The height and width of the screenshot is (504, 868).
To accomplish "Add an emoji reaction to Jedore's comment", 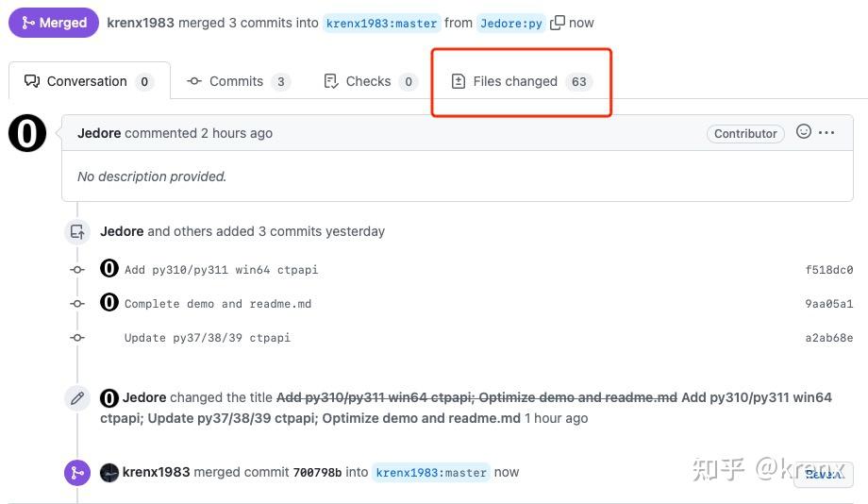I will [804, 132].
